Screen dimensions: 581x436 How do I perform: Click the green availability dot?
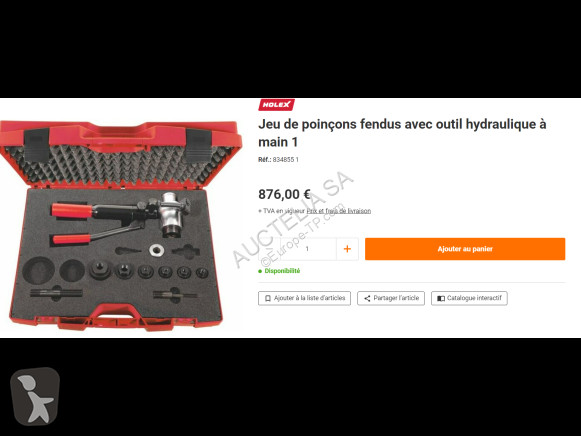point(260,271)
